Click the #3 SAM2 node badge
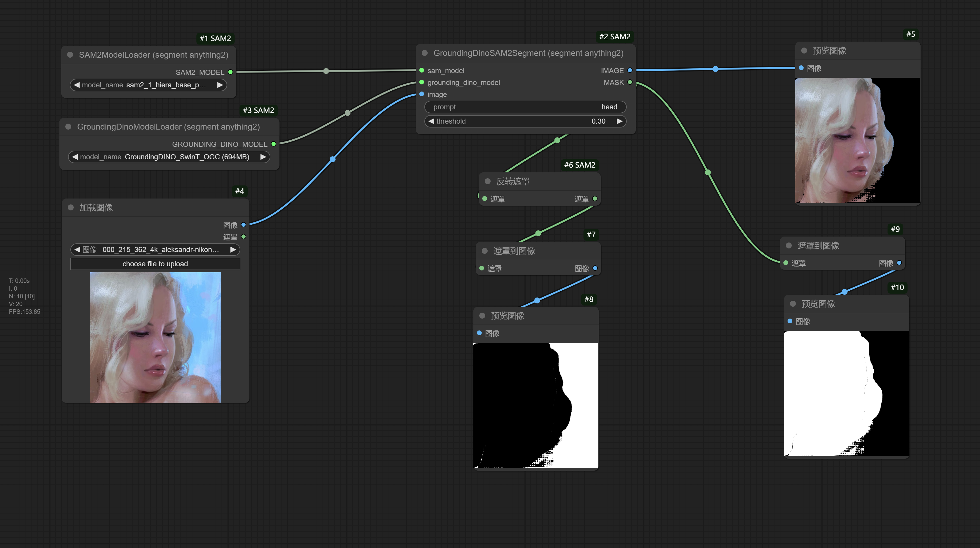The image size is (980, 548). click(258, 110)
